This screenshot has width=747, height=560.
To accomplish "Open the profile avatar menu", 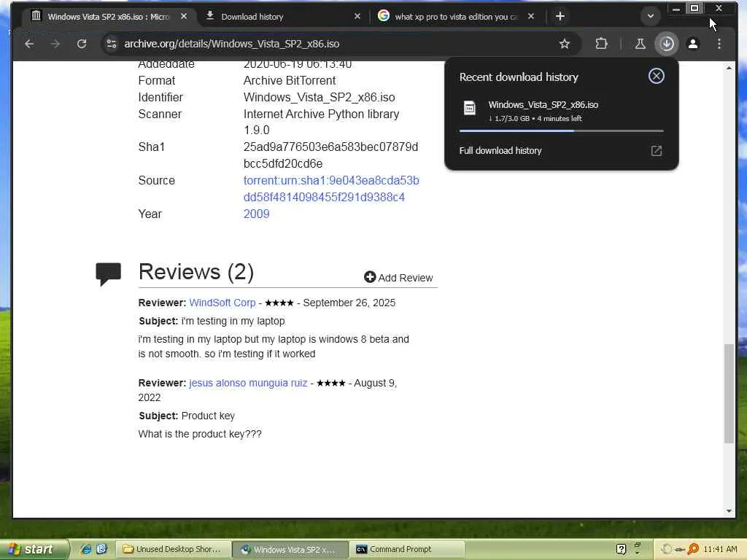I will click(693, 44).
